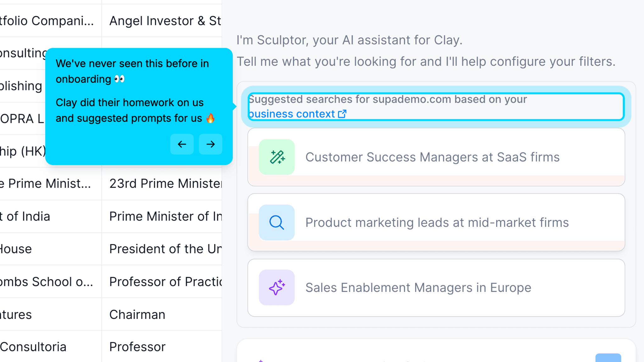Click the external link icon beside business context
The height and width of the screenshot is (362, 644).
(342, 114)
